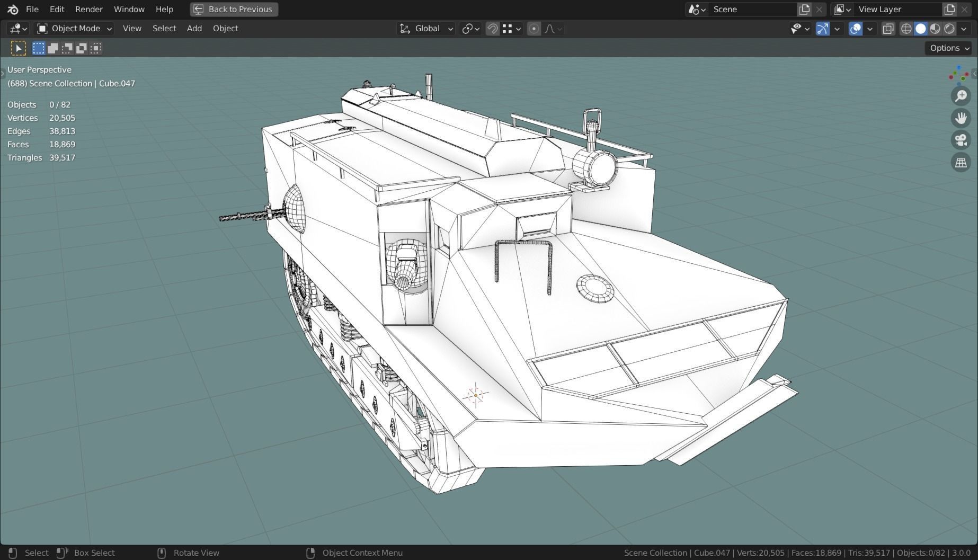Open the Options dropdown
Viewport: 978px width, 560px height.
[x=949, y=48]
